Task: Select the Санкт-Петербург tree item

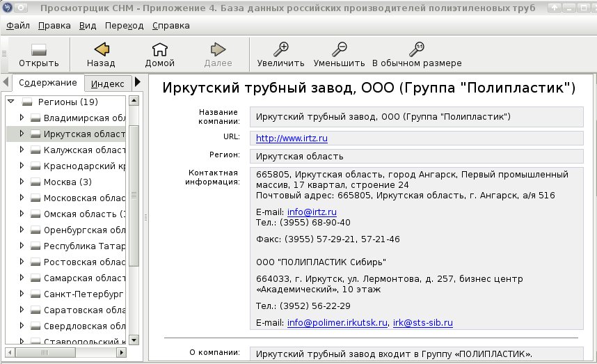Action: point(83,294)
